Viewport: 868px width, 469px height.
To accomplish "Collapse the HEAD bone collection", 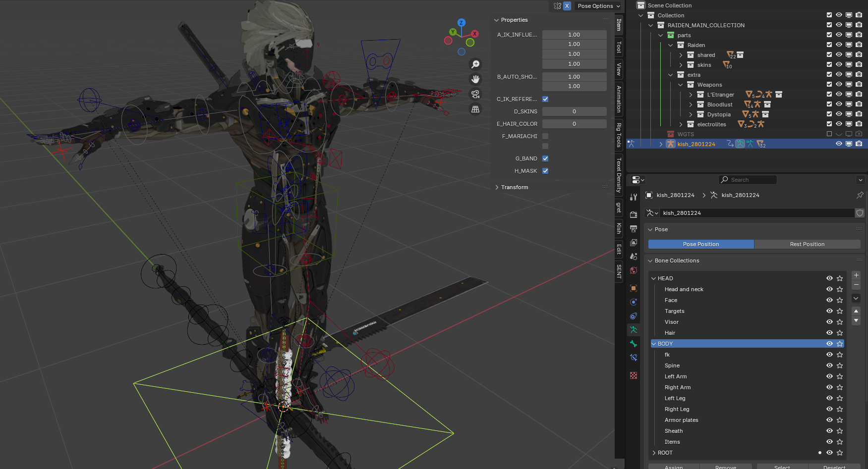I will (x=654, y=278).
